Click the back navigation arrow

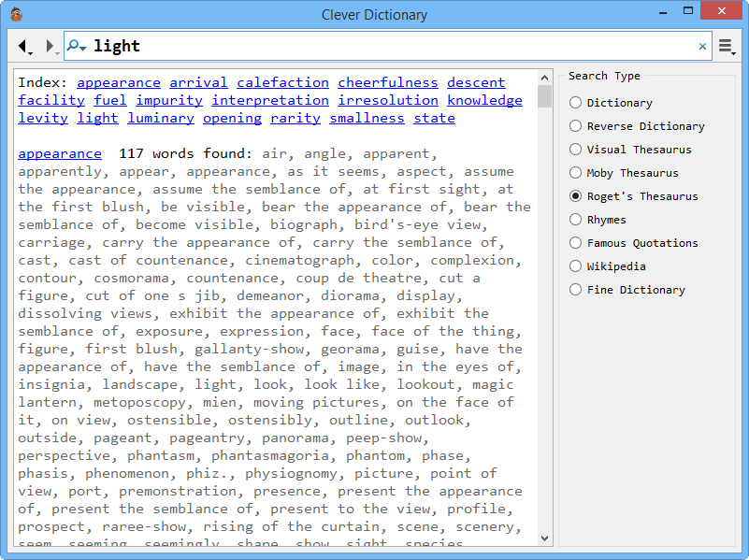click(x=23, y=46)
